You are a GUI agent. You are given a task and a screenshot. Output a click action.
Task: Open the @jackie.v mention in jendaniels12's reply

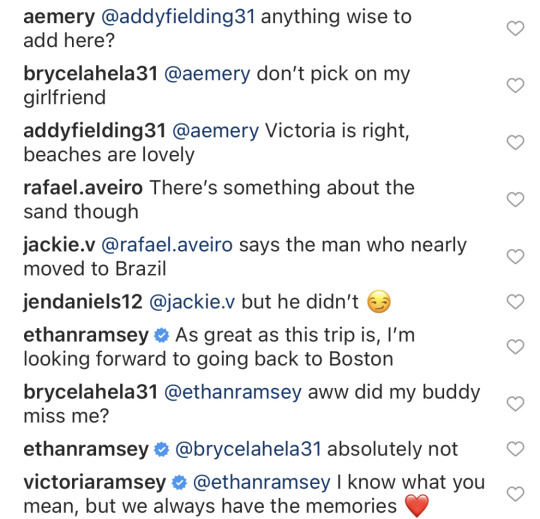pos(192,302)
